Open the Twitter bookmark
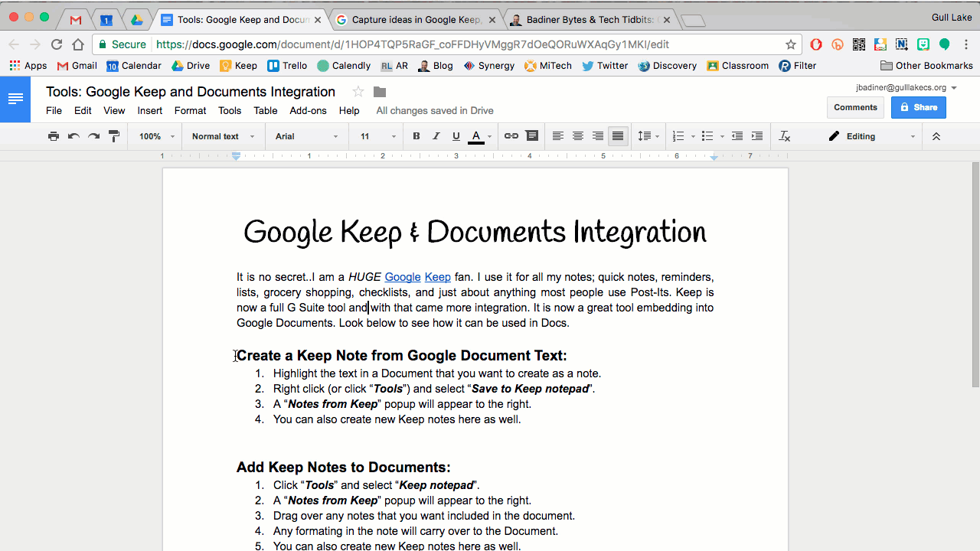This screenshot has height=551, width=980. click(x=605, y=66)
